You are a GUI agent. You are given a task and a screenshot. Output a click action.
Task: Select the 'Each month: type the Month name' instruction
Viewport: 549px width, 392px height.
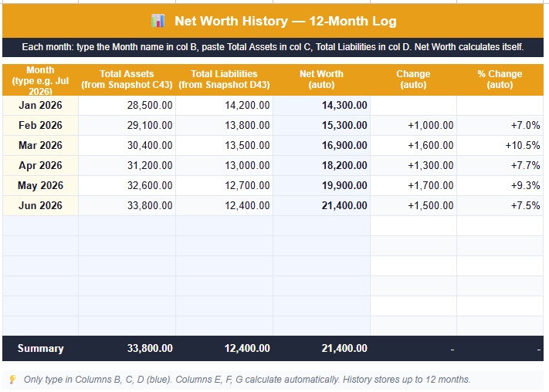(273, 47)
